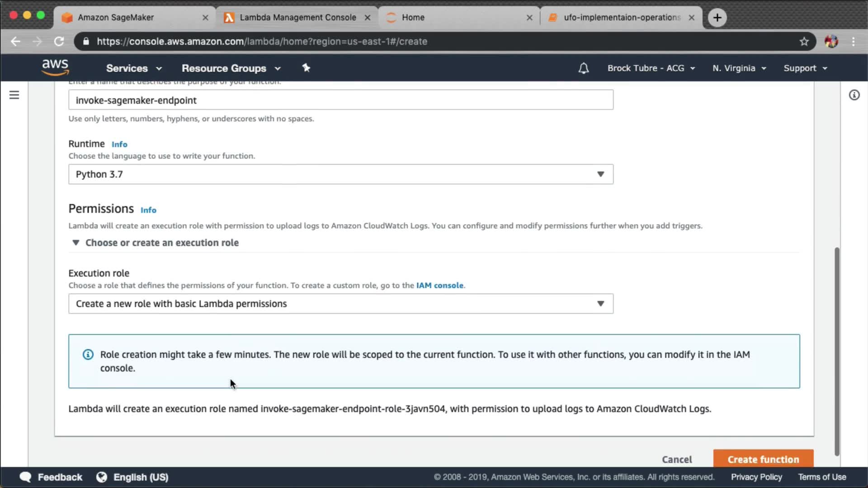Click the pin shortcut icon in navbar
This screenshot has height=488, width=868.
306,68
